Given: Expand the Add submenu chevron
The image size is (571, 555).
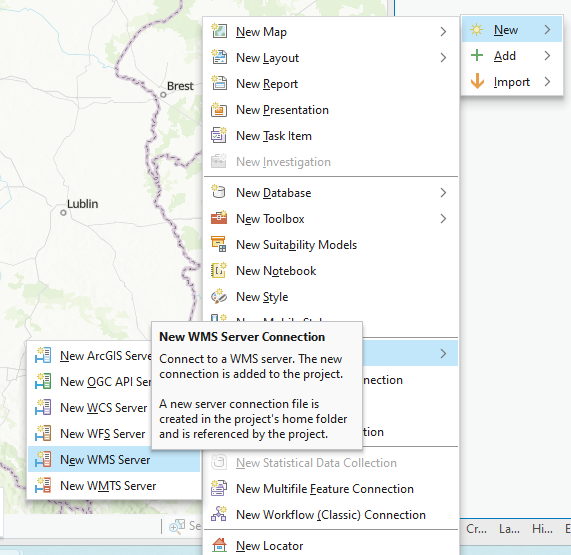Looking at the screenshot, I should (547, 55).
